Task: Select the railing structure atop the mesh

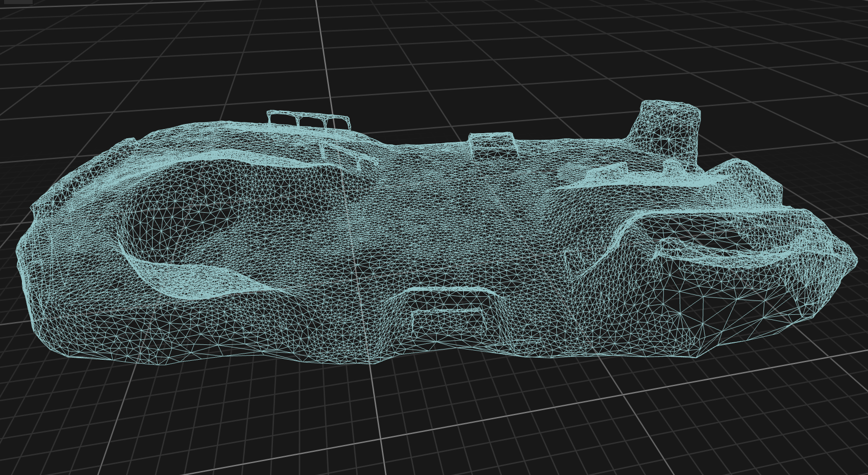Action: (308, 120)
